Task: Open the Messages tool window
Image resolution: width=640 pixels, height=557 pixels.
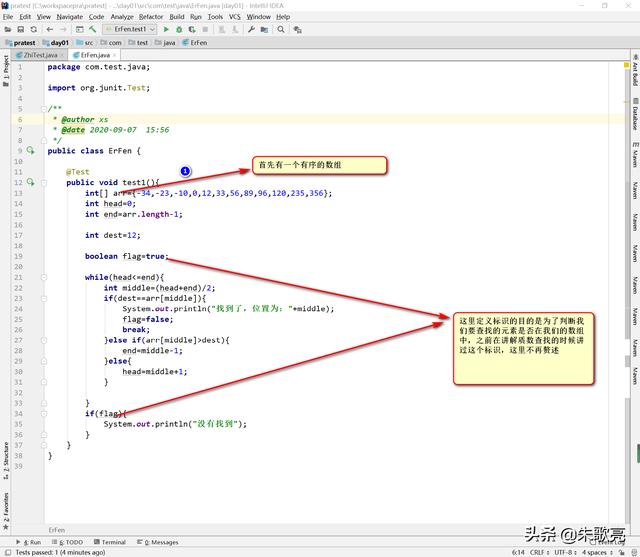Action: tap(158, 542)
